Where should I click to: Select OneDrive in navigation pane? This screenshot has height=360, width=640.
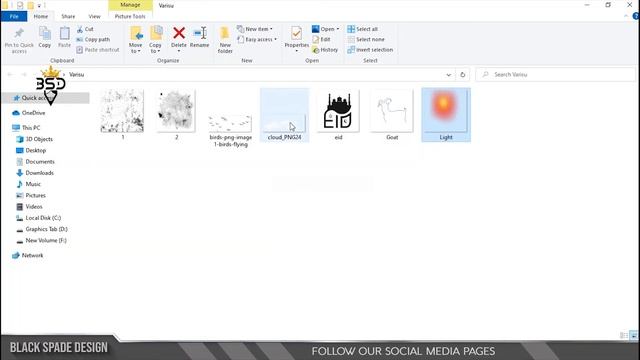coord(29,113)
